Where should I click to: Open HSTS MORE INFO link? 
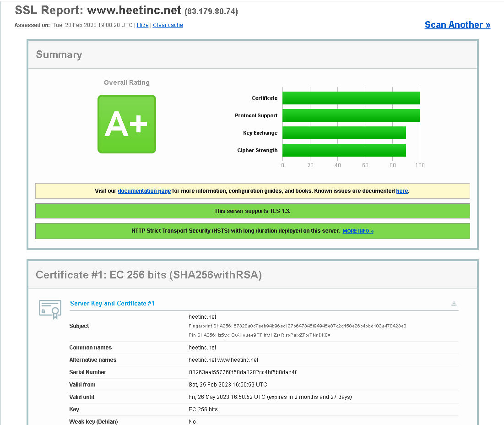(358, 231)
